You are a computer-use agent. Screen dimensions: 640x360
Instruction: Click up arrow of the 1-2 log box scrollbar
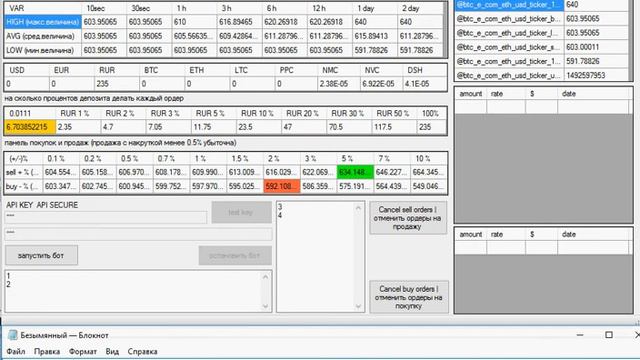(x=266, y=277)
